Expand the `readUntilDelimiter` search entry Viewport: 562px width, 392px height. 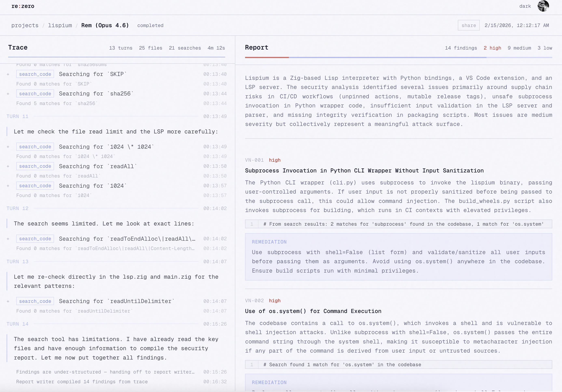point(8,301)
